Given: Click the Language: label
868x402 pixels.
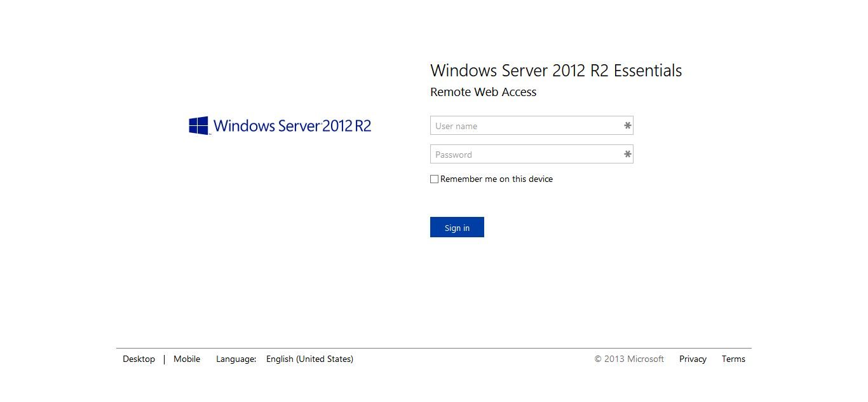Looking at the screenshot, I should (236, 359).
